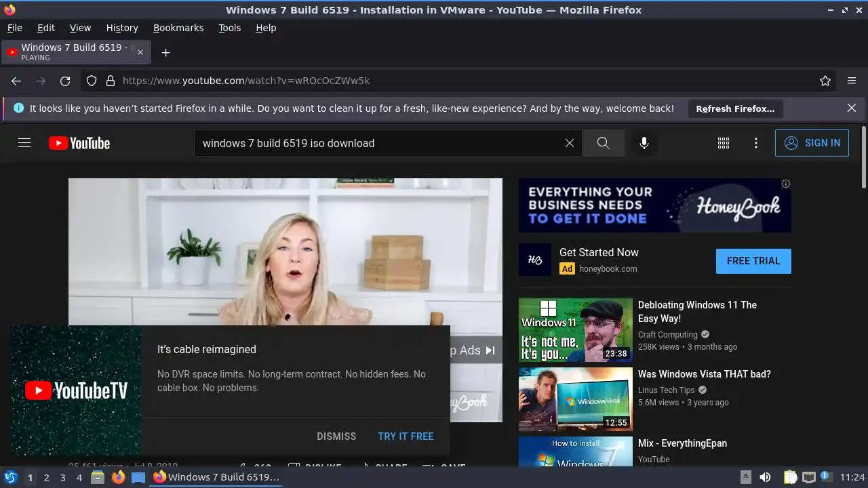Open the Help menu
This screenshot has height=488, width=868.
pyautogui.click(x=266, y=28)
